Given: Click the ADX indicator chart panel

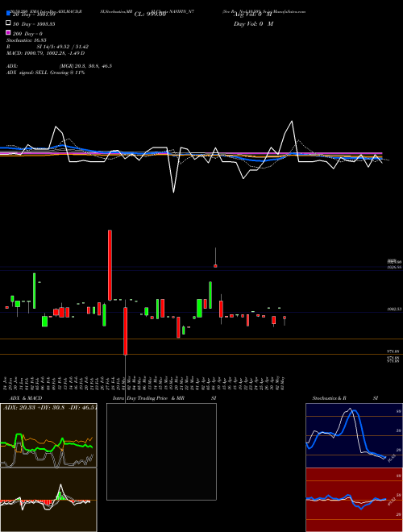Looking at the screenshot, I should click(48, 435).
